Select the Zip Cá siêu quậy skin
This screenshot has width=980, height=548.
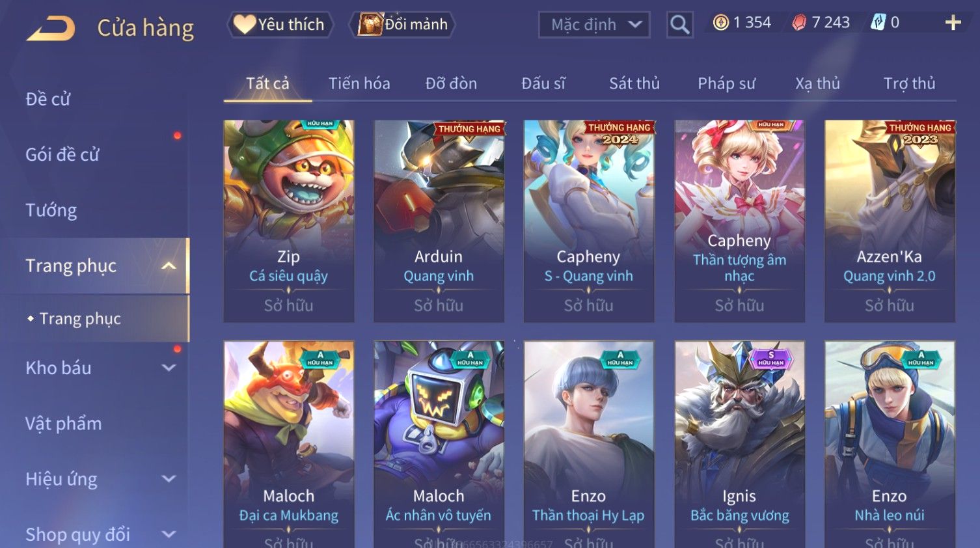289,221
